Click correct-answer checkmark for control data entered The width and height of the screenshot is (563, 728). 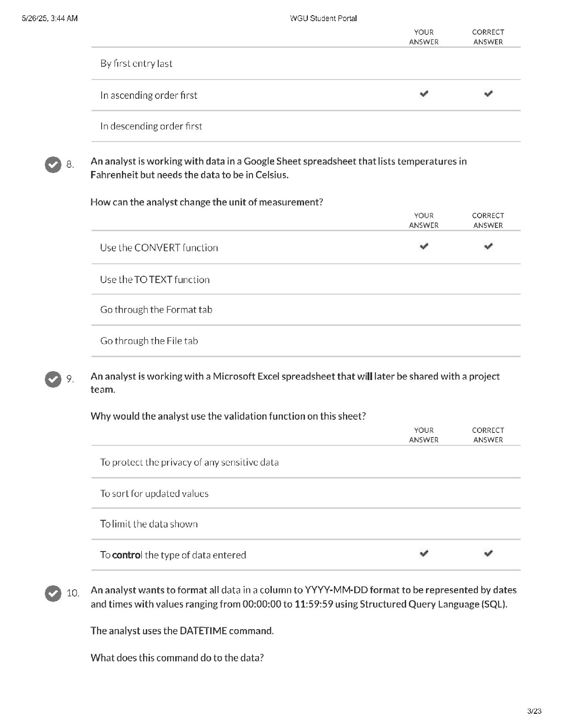[x=488, y=553]
